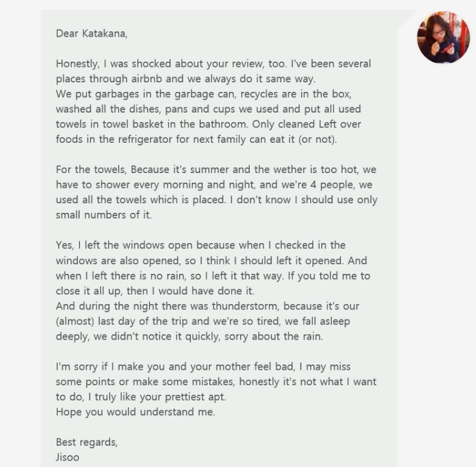Click the guest's profile photo avatar
The image size is (476, 467).
pyautogui.click(x=443, y=37)
